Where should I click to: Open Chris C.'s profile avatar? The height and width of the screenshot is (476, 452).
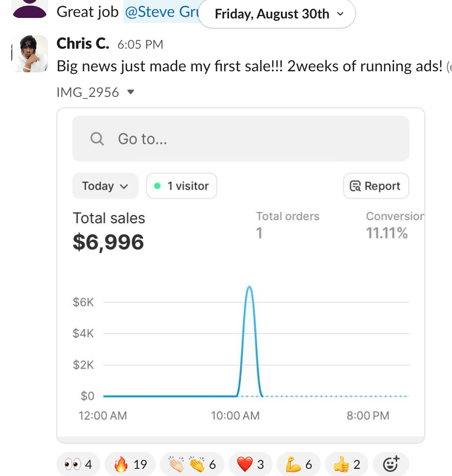point(30,54)
